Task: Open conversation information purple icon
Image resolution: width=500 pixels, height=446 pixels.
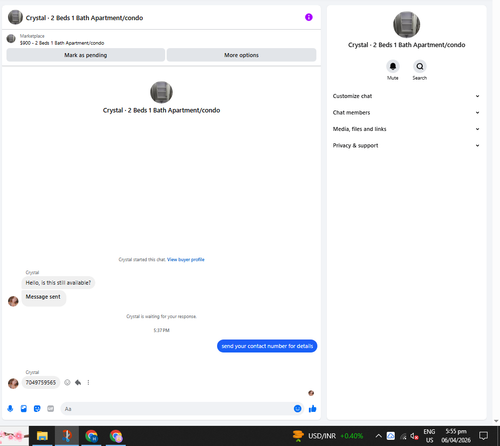Action: 309,17
